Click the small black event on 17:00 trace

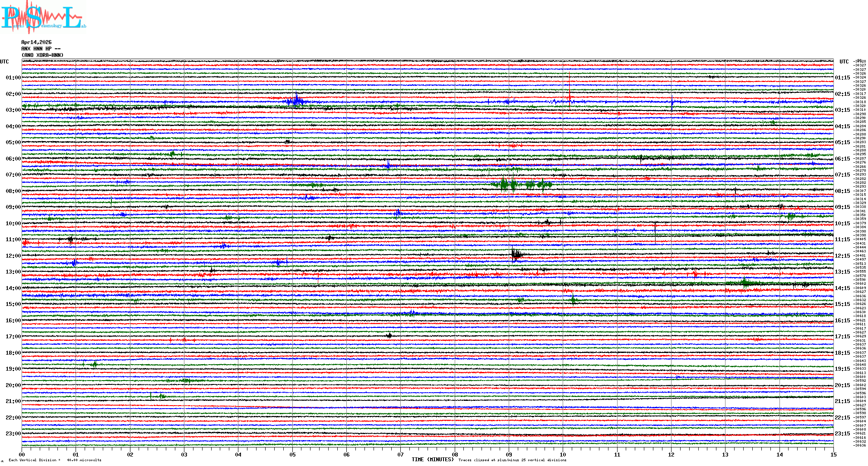389,335
